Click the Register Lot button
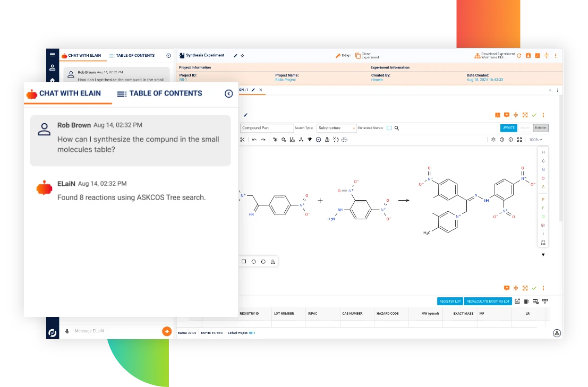The height and width of the screenshot is (387, 588). pos(450,302)
